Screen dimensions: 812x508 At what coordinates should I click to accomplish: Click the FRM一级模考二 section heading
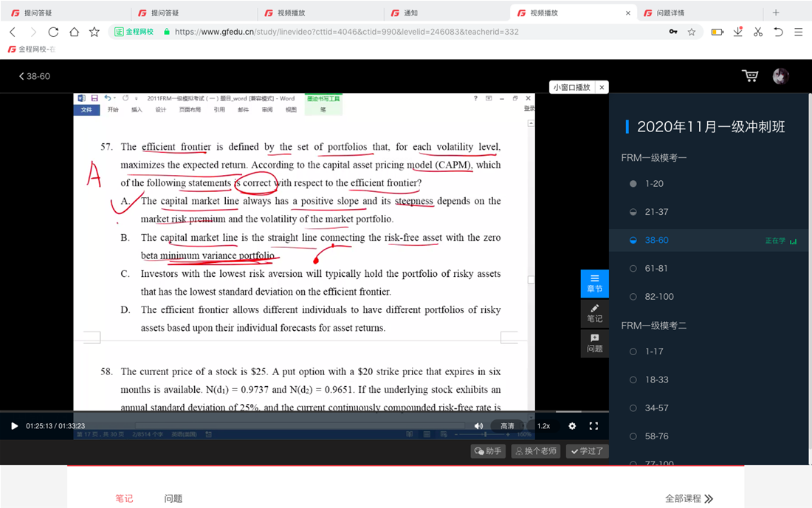[x=653, y=326]
